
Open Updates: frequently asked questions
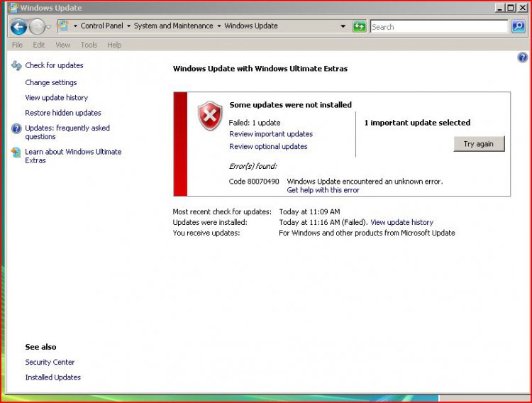tap(67, 132)
